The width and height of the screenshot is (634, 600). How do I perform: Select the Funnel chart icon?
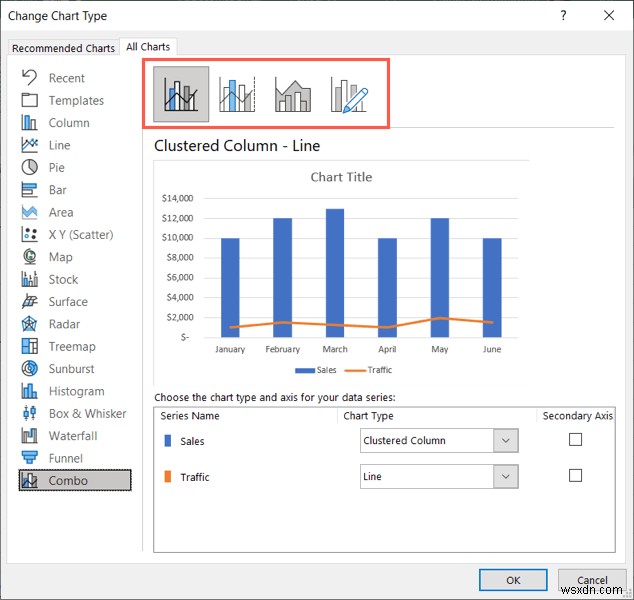click(30, 458)
